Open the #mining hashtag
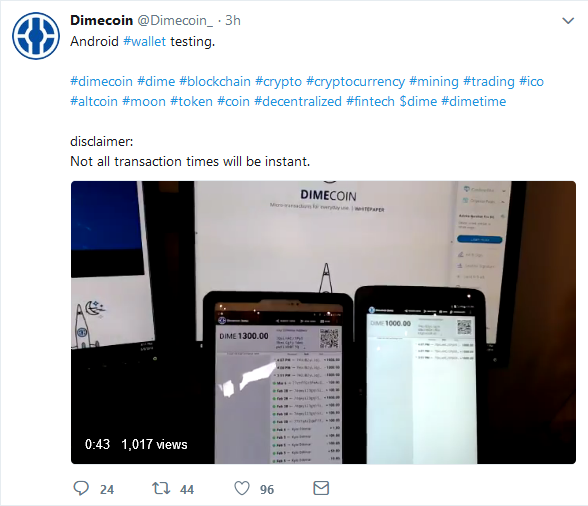 [x=434, y=81]
